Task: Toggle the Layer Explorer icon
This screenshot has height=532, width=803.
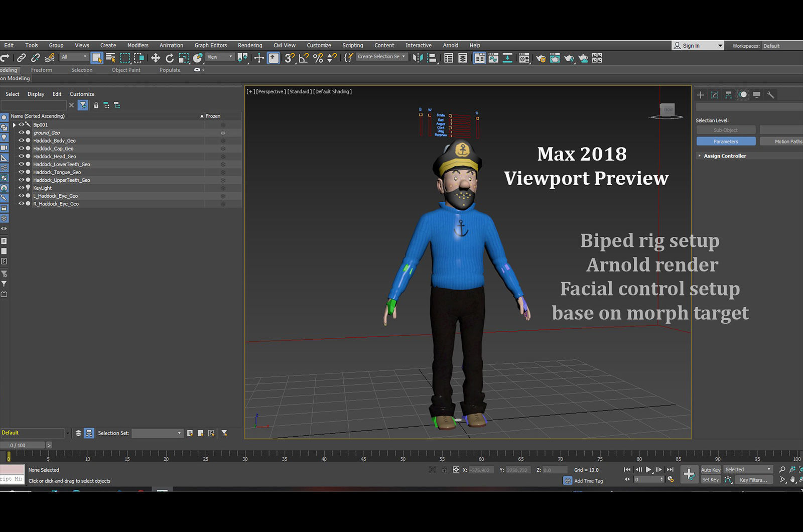Action: click(463, 58)
